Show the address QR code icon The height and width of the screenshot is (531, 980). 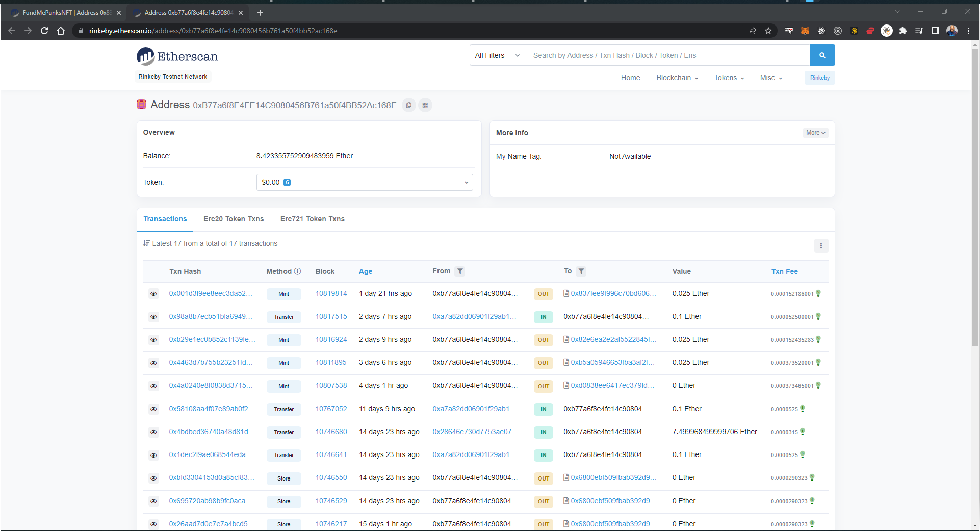pyautogui.click(x=425, y=105)
